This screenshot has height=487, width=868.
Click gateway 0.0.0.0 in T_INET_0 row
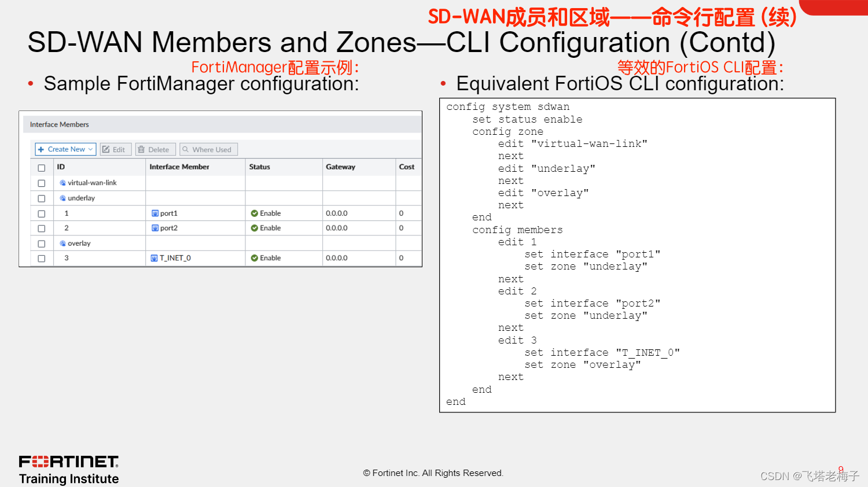click(x=337, y=258)
